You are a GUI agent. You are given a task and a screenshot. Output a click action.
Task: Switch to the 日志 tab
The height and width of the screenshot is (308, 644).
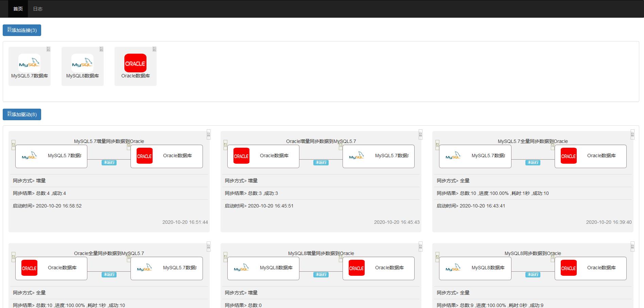[38, 9]
